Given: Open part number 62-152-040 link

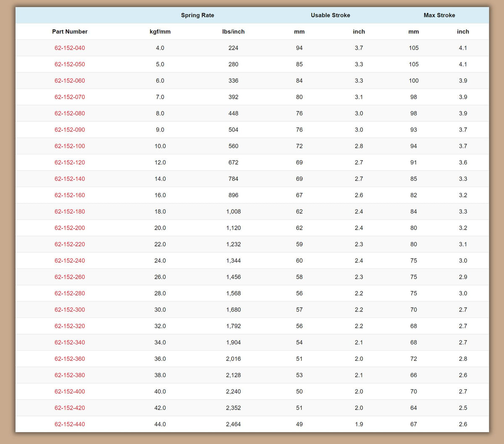Looking at the screenshot, I should click(70, 48).
